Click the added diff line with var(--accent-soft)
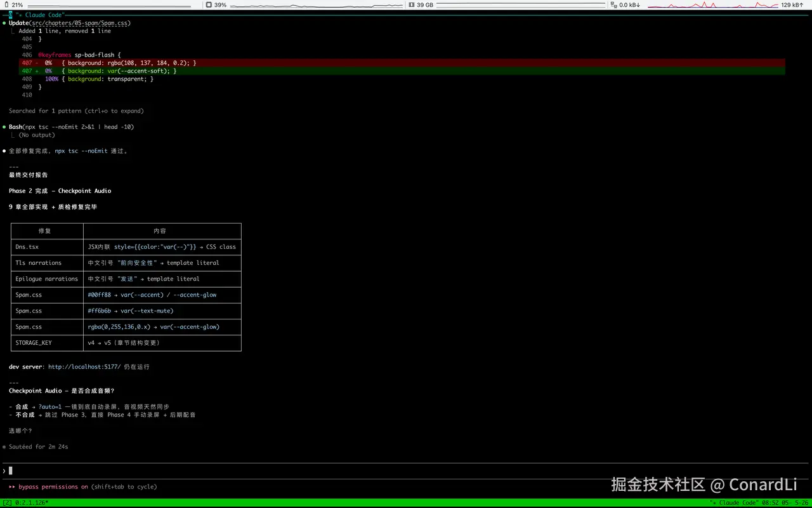Screen dimensions: 812x508 coord(402,71)
